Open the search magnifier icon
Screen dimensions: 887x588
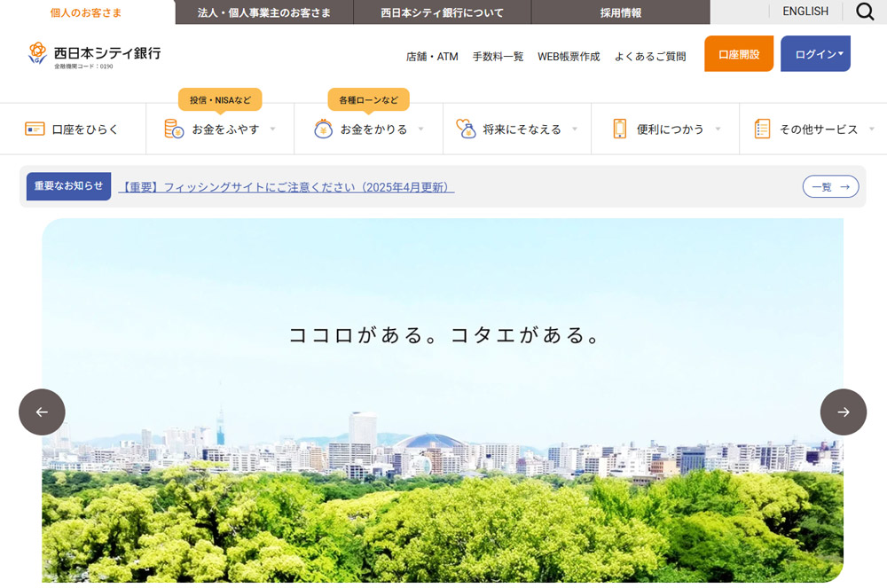point(864,12)
